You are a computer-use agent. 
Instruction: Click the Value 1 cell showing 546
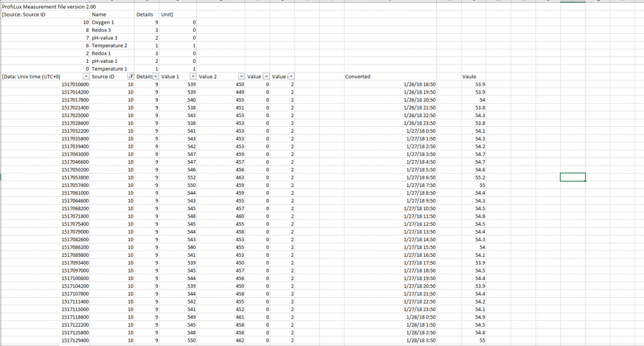click(178, 170)
